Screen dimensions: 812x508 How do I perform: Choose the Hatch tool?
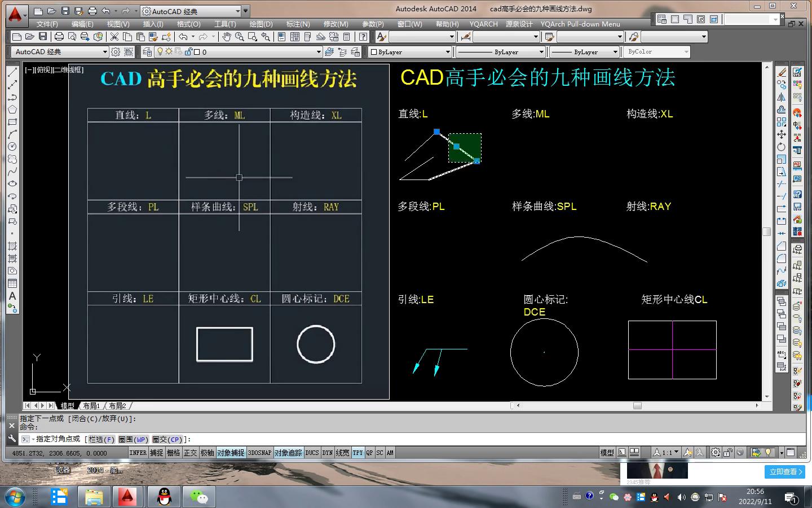point(12,246)
